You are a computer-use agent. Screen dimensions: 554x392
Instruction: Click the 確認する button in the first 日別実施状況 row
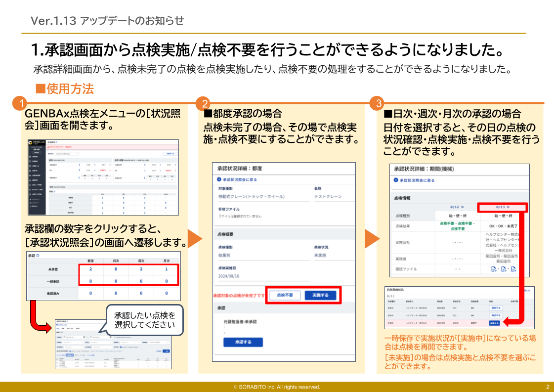pyautogui.click(x=495, y=307)
